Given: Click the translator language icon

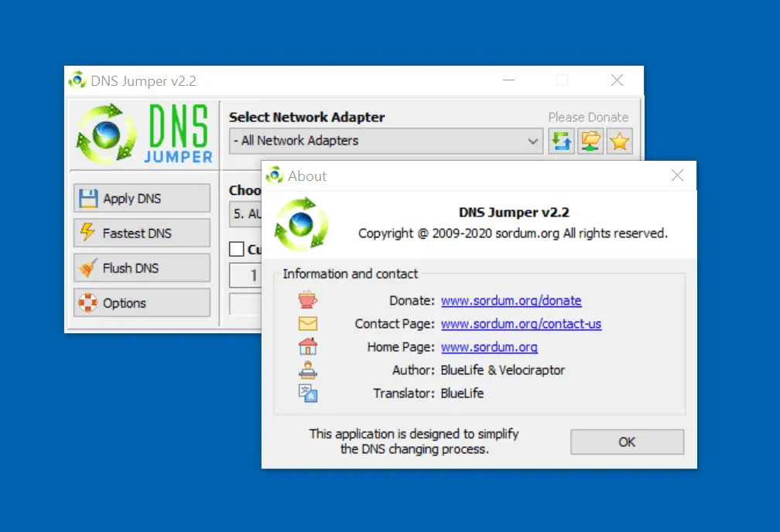Looking at the screenshot, I should click(308, 393).
